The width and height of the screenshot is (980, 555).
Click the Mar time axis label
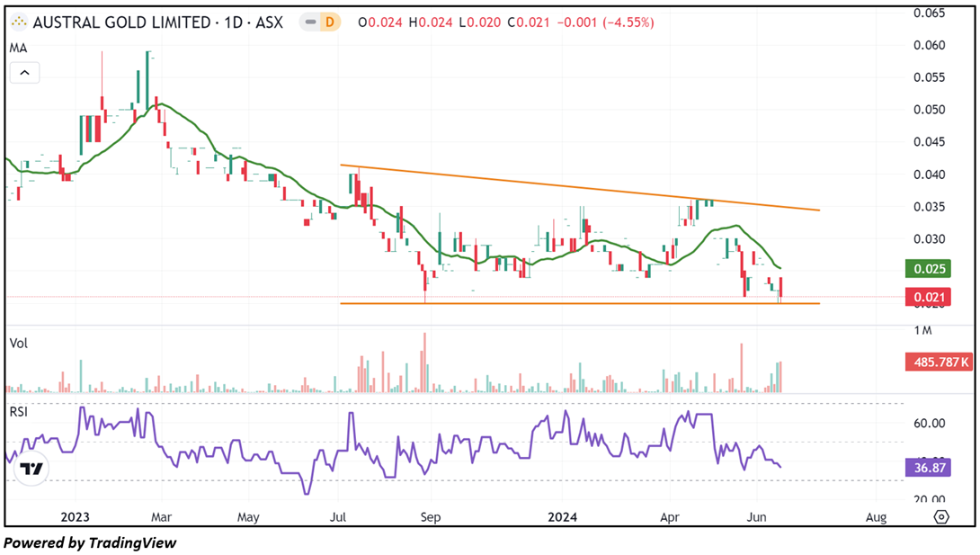tap(161, 517)
